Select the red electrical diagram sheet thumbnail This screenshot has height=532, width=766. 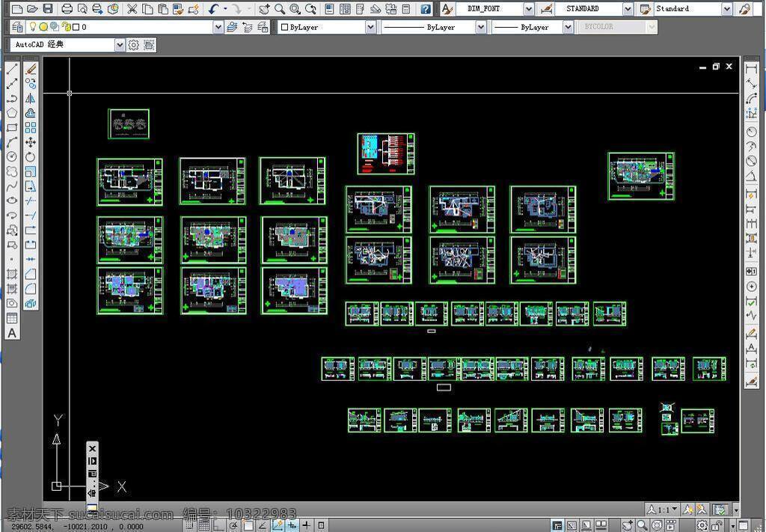tap(386, 154)
